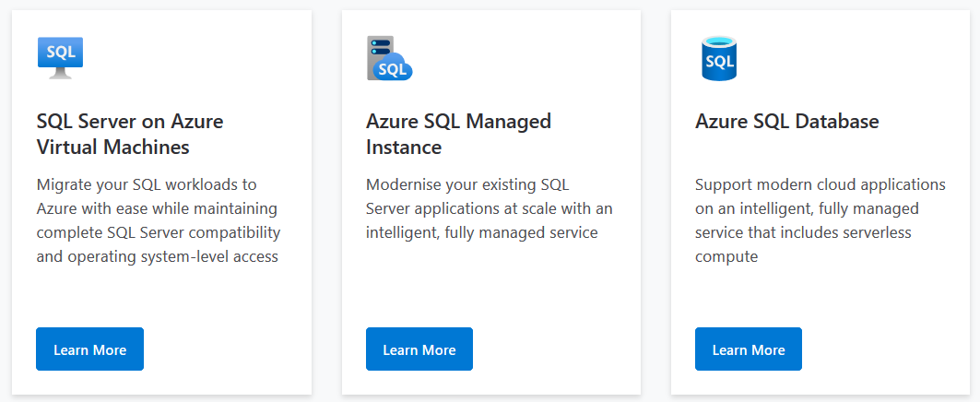Click the word 'Instance' in the Managed Instance heading
The height and width of the screenshot is (402, 980).
(x=404, y=147)
